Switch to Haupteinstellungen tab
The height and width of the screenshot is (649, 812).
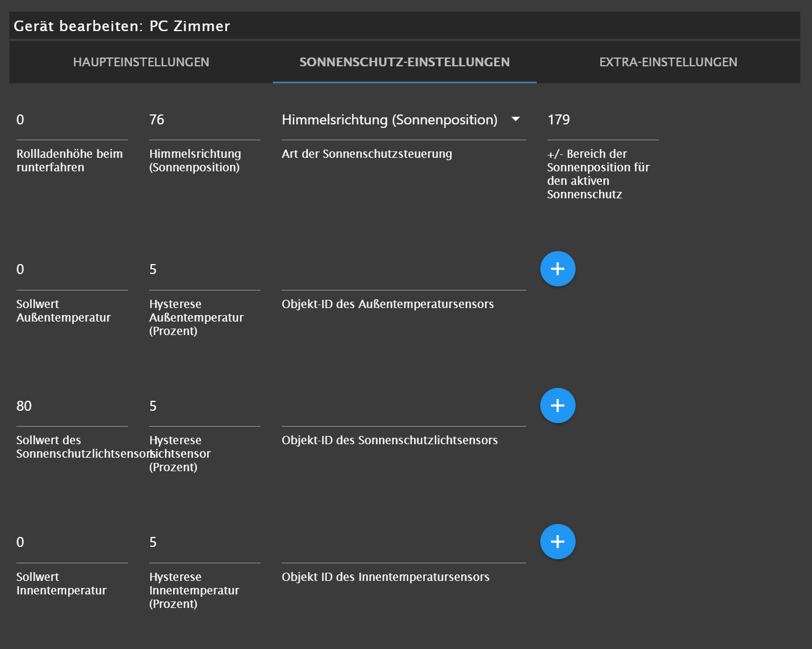pos(141,62)
